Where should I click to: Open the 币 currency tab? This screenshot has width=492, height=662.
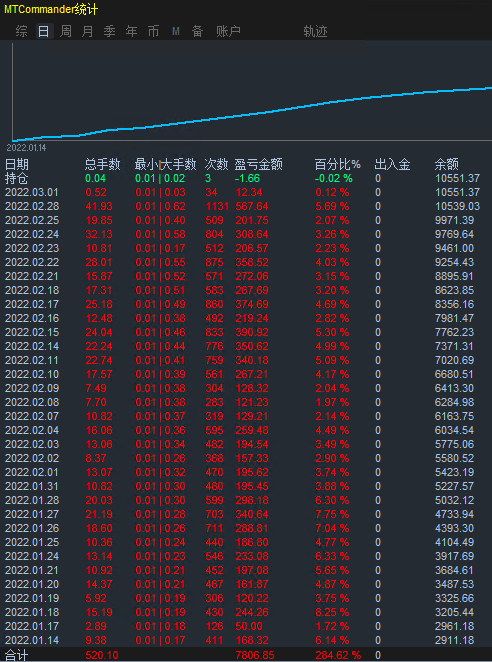153,31
